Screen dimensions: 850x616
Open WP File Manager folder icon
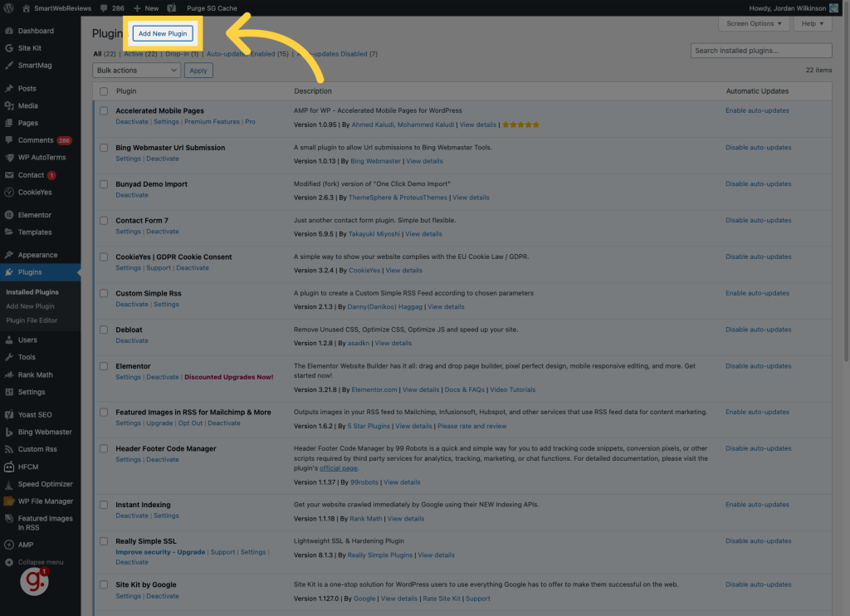click(x=8, y=501)
